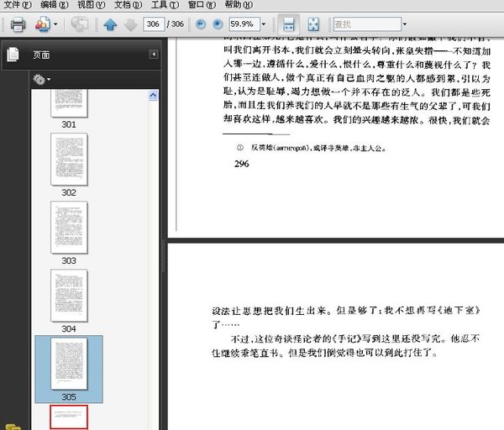Click the Print icon in toolbar
Image resolution: width=504 pixels, height=430 pixels.
coord(17,24)
